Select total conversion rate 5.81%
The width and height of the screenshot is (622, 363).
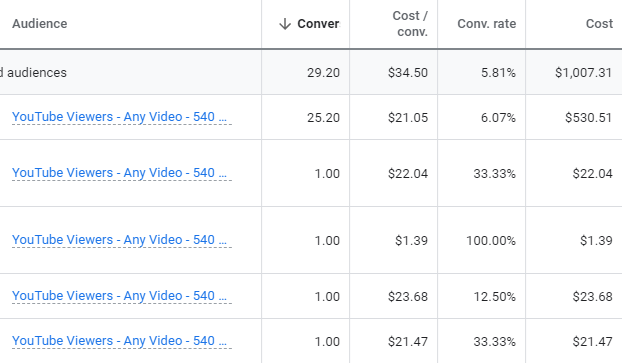[x=498, y=73]
